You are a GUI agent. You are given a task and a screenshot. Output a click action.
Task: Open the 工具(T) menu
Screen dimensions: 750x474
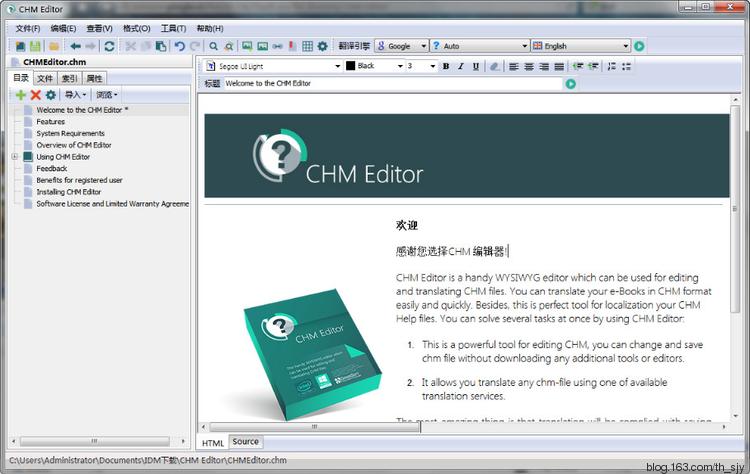173,29
